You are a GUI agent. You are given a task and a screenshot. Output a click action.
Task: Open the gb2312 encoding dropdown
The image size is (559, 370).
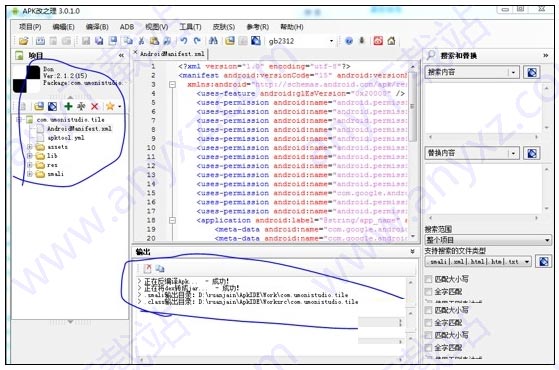click(x=331, y=41)
